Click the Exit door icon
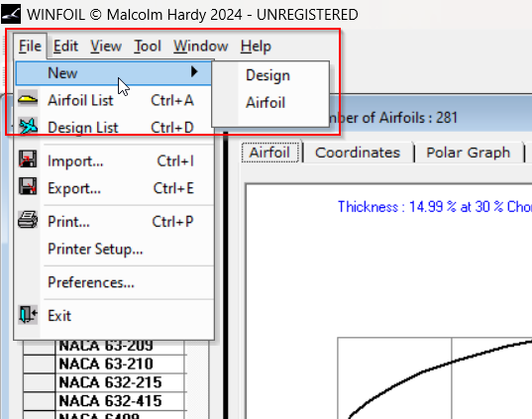This screenshot has height=419, width=532. tap(28, 314)
